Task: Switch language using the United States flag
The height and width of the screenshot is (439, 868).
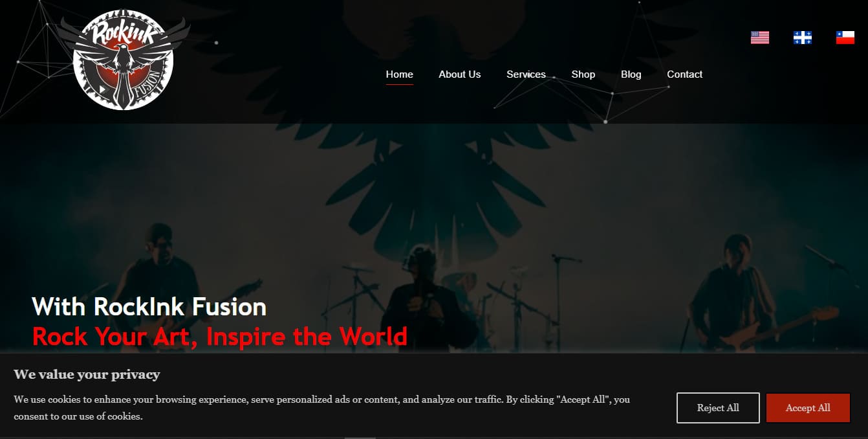Action: point(760,38)
